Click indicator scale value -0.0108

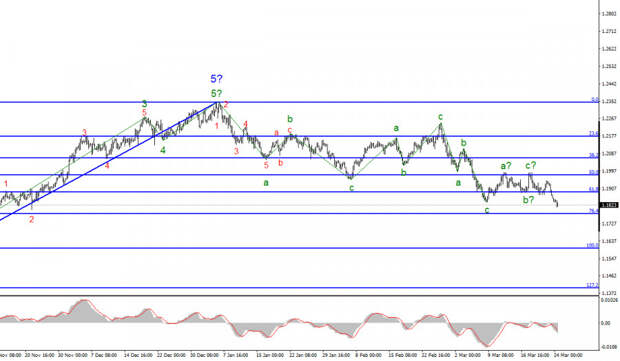click(609, 347)
